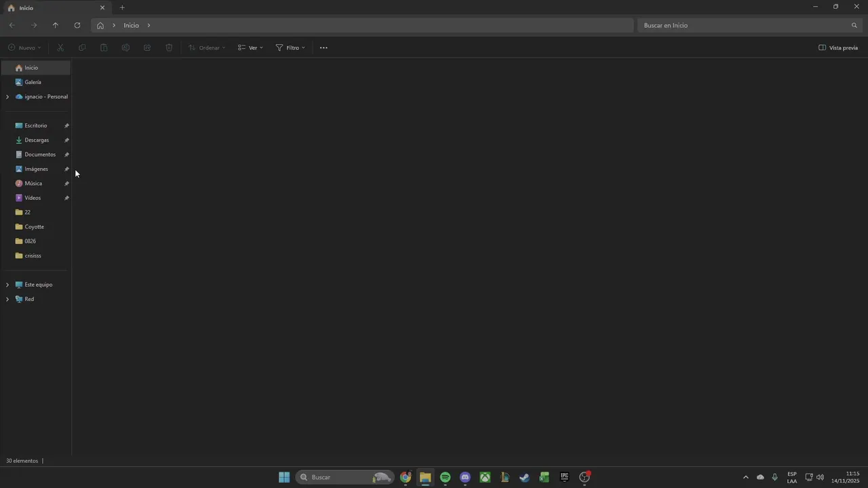
Task: Open League of Legends from taskbar
Action: [x=505, y=477]
